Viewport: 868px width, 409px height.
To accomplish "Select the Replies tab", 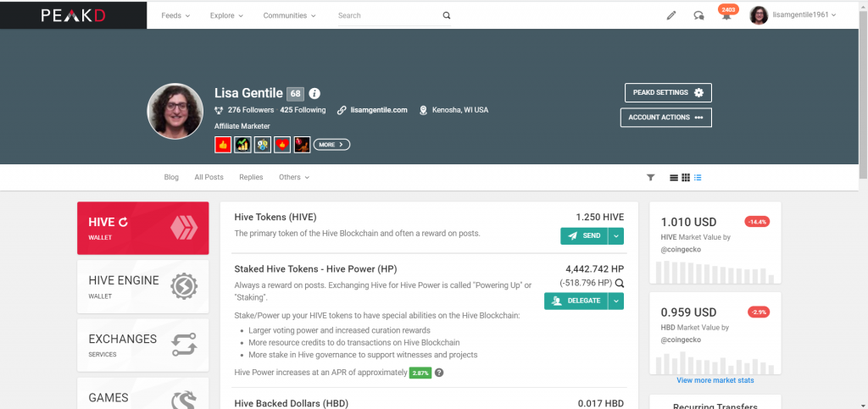I will tap(251, 178).
